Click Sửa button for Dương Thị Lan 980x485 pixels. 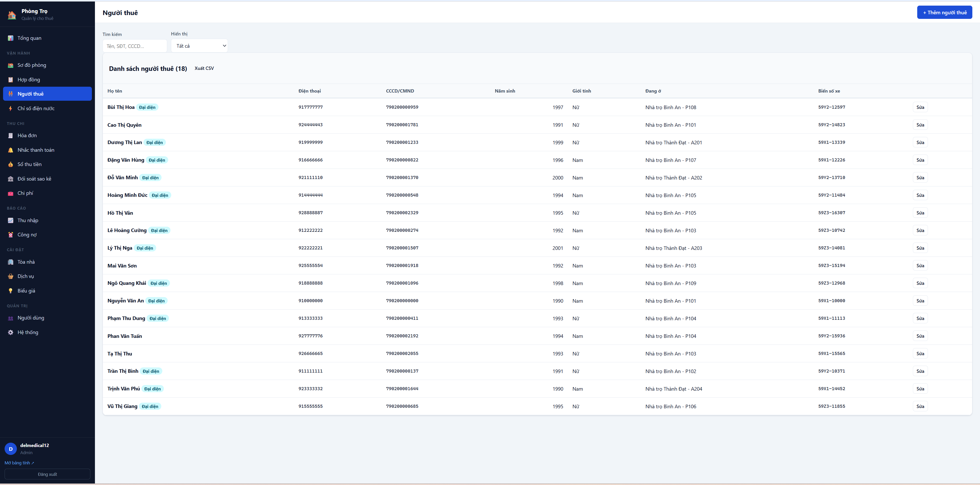pyautogui.click(x=920, y=142)
